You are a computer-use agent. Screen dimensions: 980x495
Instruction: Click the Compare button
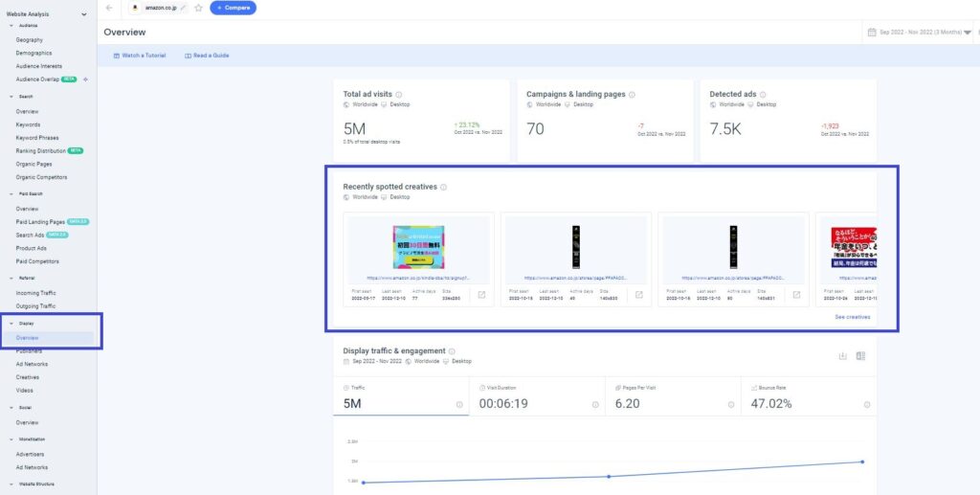click(x=234, y=8)
